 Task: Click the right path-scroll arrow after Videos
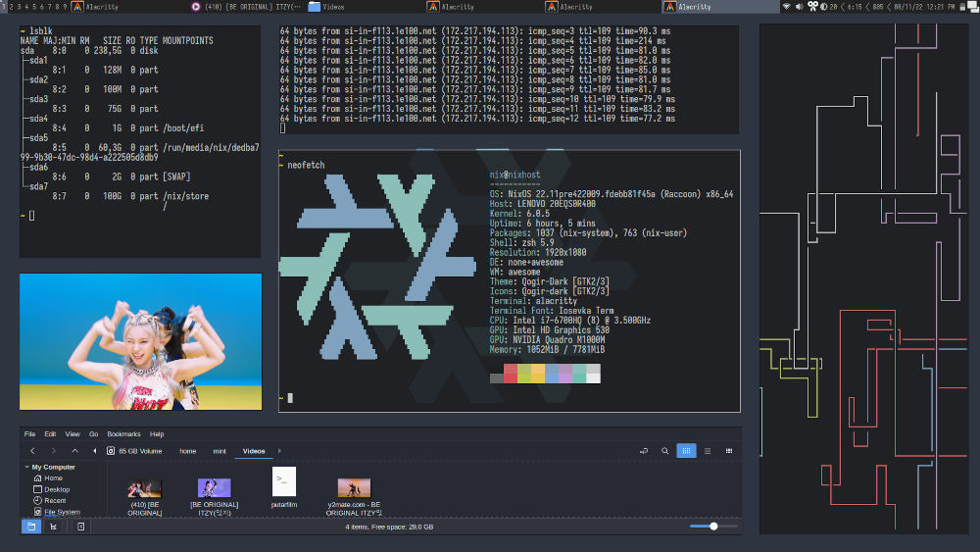(x=279, y=451)
